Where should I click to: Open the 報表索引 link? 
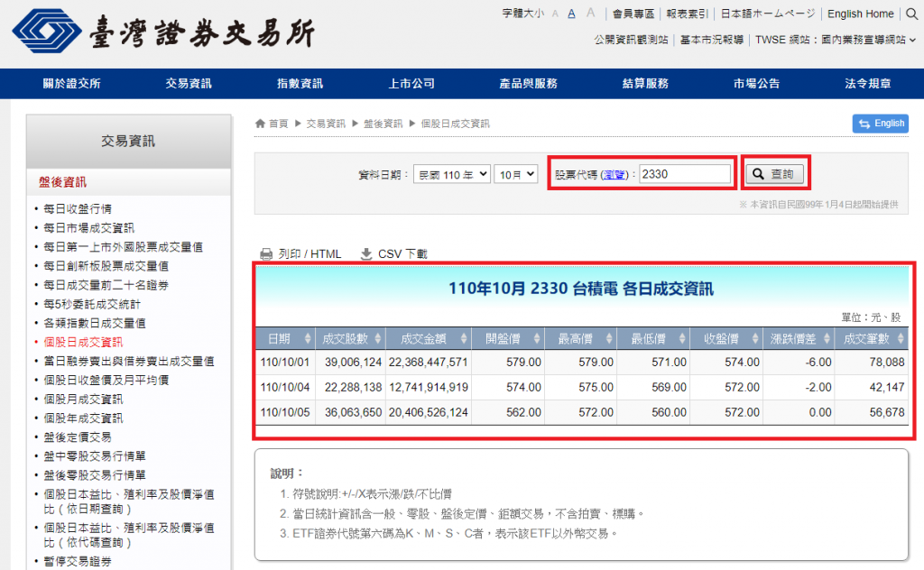coord(687,14)
